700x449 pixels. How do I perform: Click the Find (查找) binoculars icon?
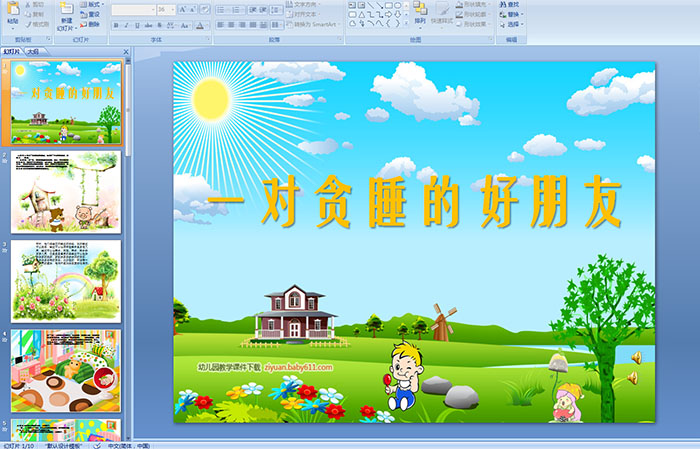502,4
